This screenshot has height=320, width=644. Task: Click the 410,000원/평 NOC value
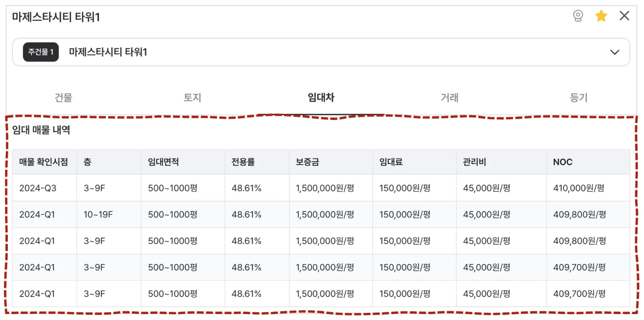click(578, 188)
